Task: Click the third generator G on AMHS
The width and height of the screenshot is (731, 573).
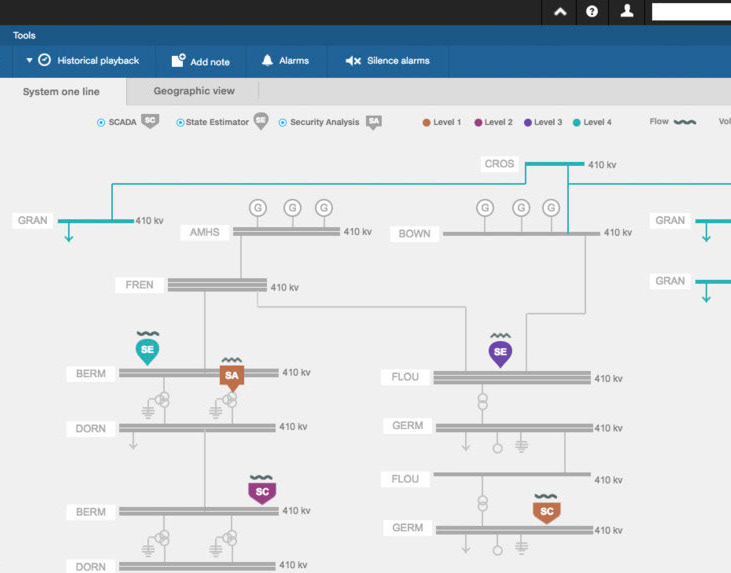Action: 324,207
